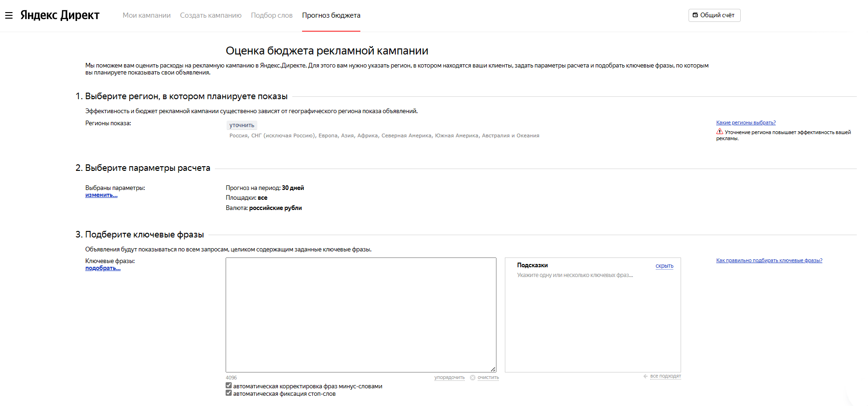Screen dimensions: 868x406
Task: Click the упорядочить link
Action: coord(449,378)
